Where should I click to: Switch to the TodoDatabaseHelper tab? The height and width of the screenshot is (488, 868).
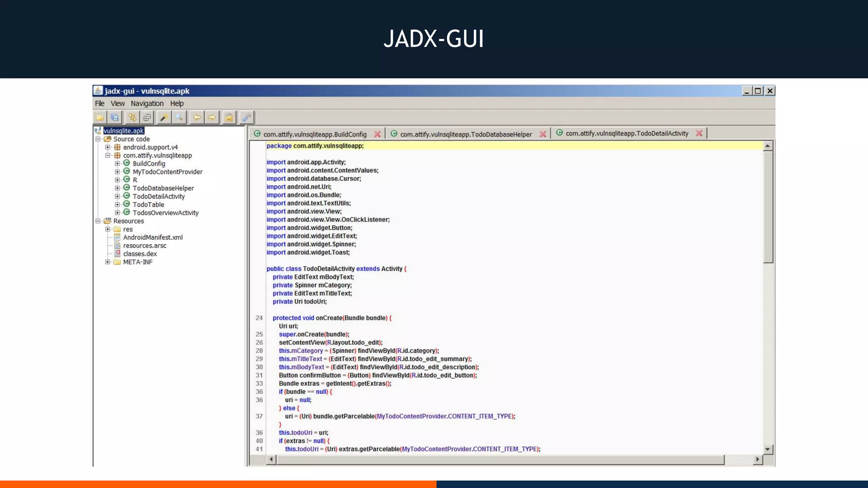465,134
